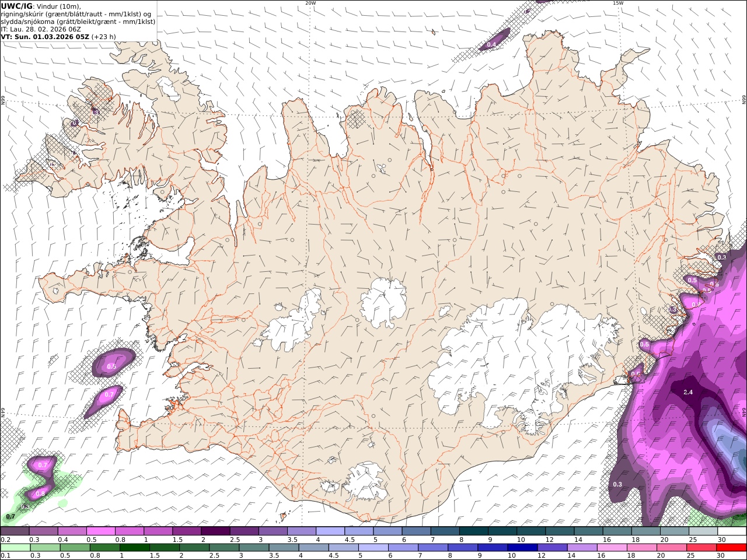This screenshot has height=560, width=747.
Task: Select the bright pink 0.5 swatch, upper legend row
Action: pyautogui.click(x=100, y=531)
